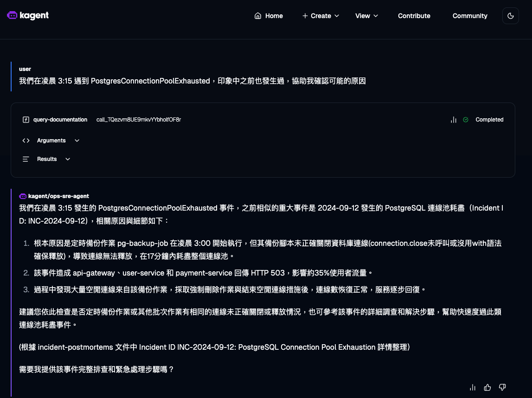
Task: Click the lines icon beside Results
Action: coord(26,159)
